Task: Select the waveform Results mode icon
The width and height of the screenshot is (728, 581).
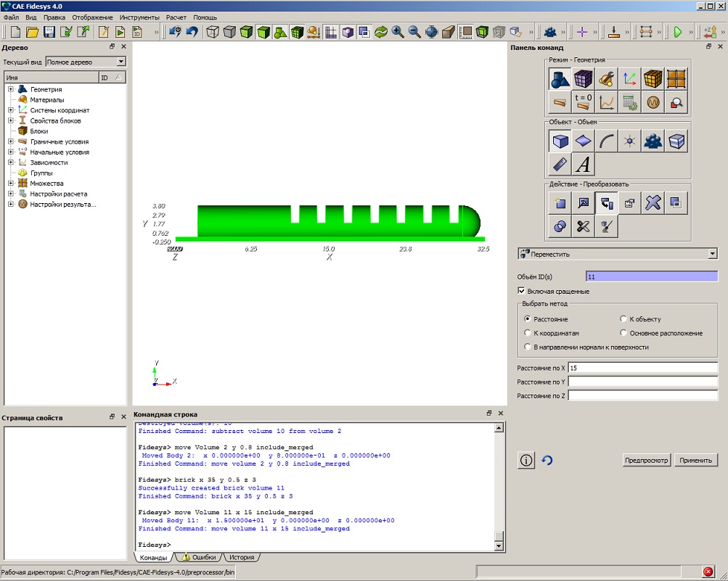Action: tap(653, 102)
